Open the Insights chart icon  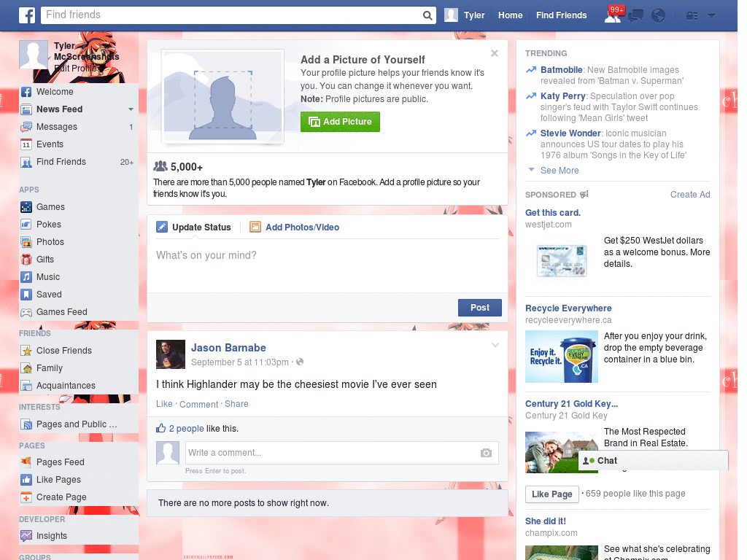tap(26, 536)
